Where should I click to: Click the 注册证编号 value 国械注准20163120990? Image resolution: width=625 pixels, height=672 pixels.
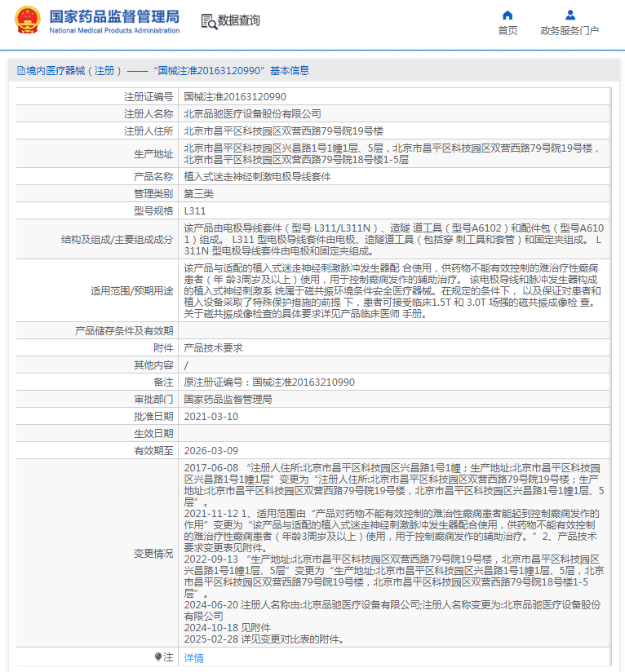click(235, 97)
